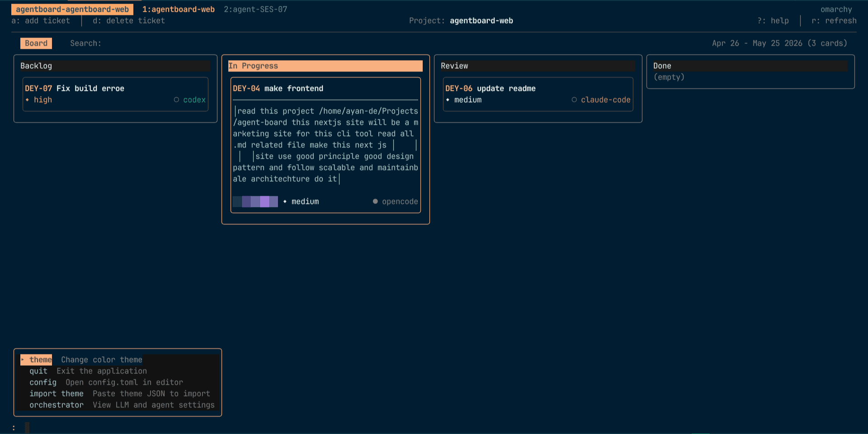The width and height of the screenshot is (868, 434).
Task: Open help via the ?: help label
Action: 773,20
